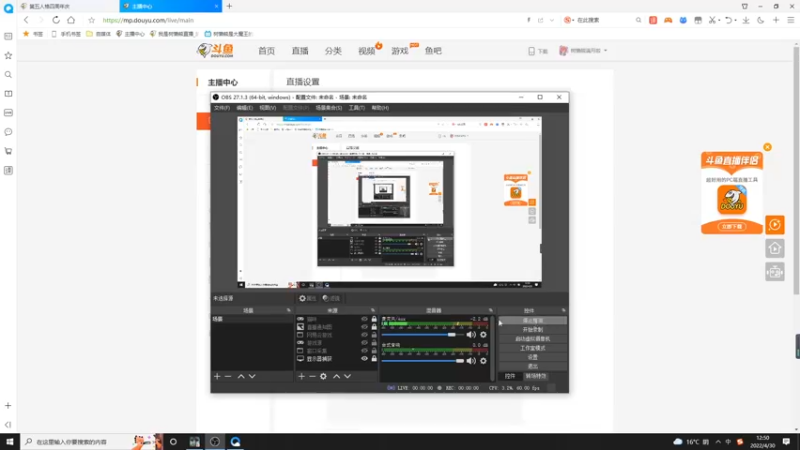Screen dimensions: 800x450
Task: Open 直播 link in Douyu navigation
Action: [300, 51]
